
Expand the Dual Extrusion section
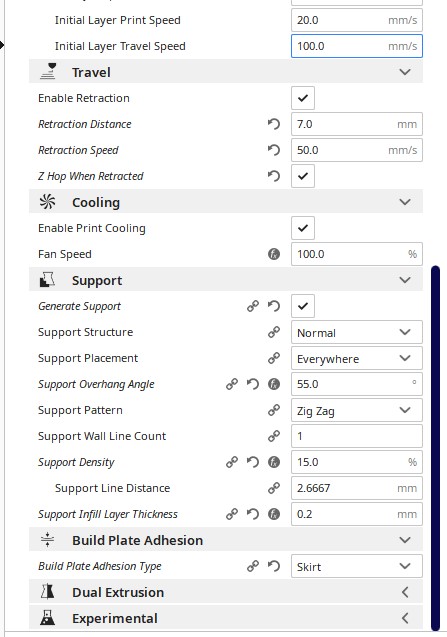coord(226,592)
